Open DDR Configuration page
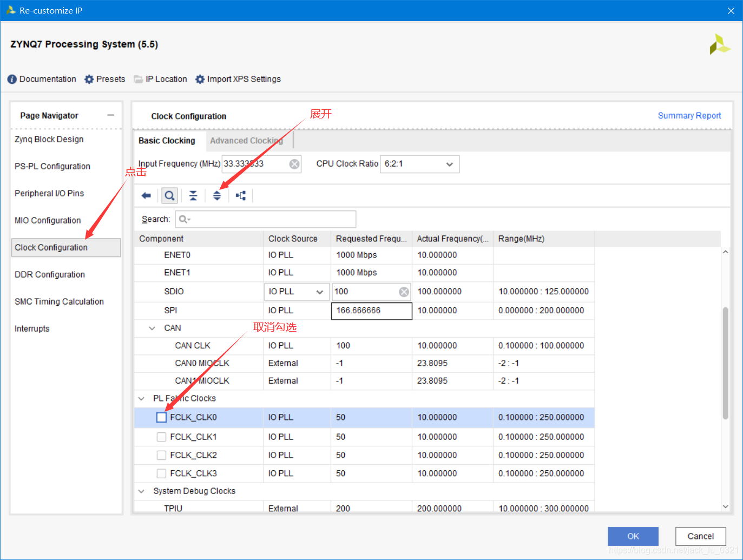The height and width of the screenshot is (560, 743). pyautogui.click(x=50, y=274)
